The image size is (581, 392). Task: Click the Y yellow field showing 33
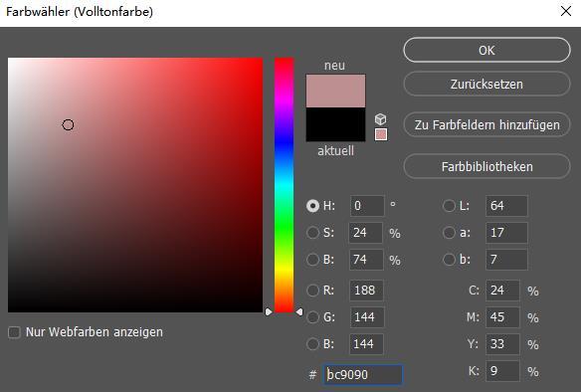[x=502, y=344]
